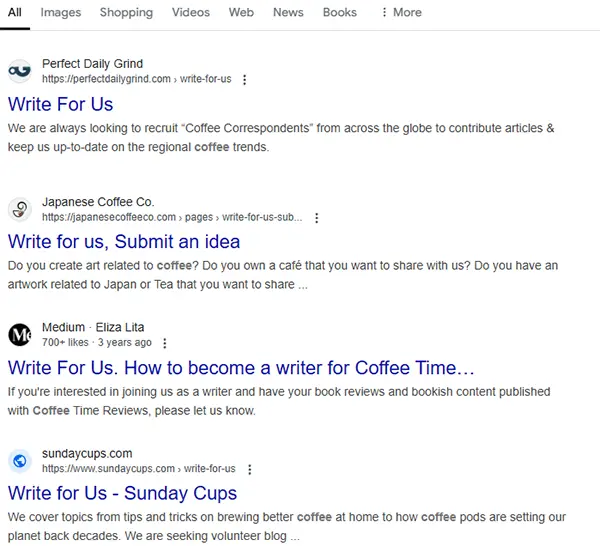Viewport: 600px width, 546px height.
Task: Open three-dot menu beside sundaycups.com URL
Action: click(x=249, y=469)
